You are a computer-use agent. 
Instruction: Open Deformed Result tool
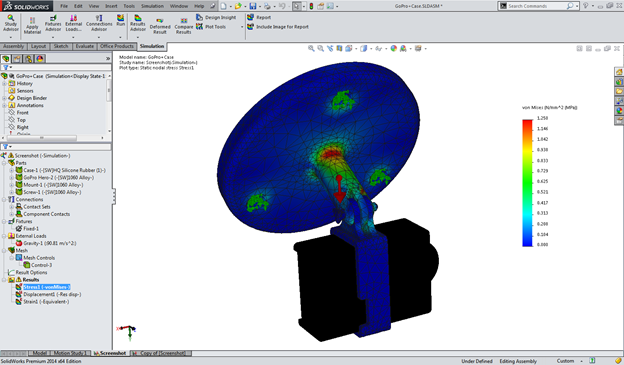pyautogui.click(x=160, y=26)
